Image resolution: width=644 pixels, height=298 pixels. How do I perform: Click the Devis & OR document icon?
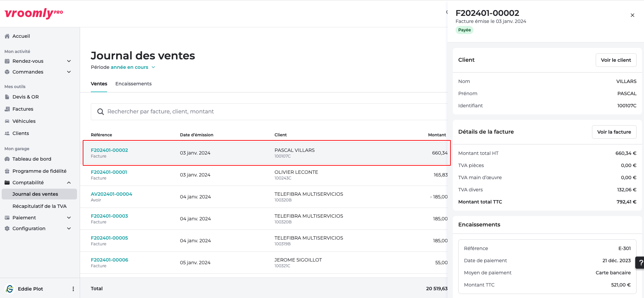click(7, 97)
